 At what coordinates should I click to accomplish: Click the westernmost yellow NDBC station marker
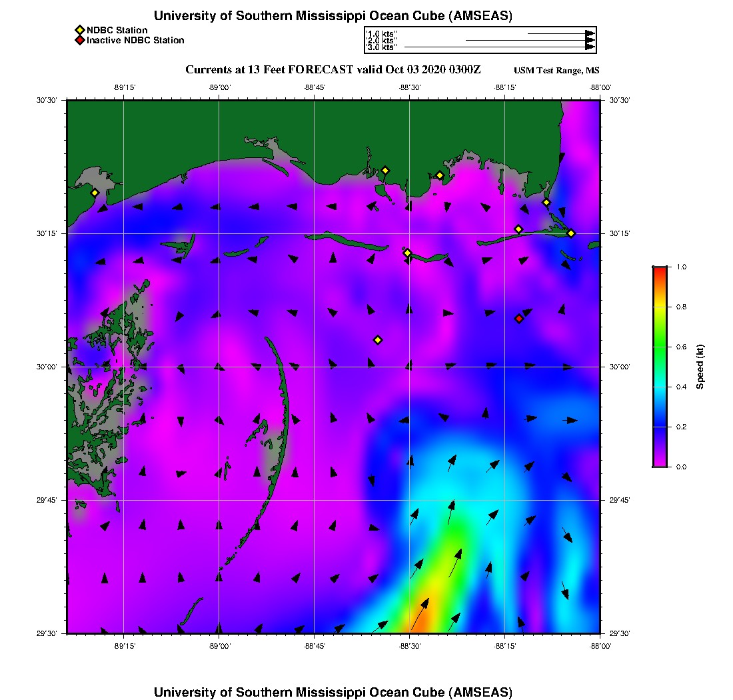(x=95, y=193)
